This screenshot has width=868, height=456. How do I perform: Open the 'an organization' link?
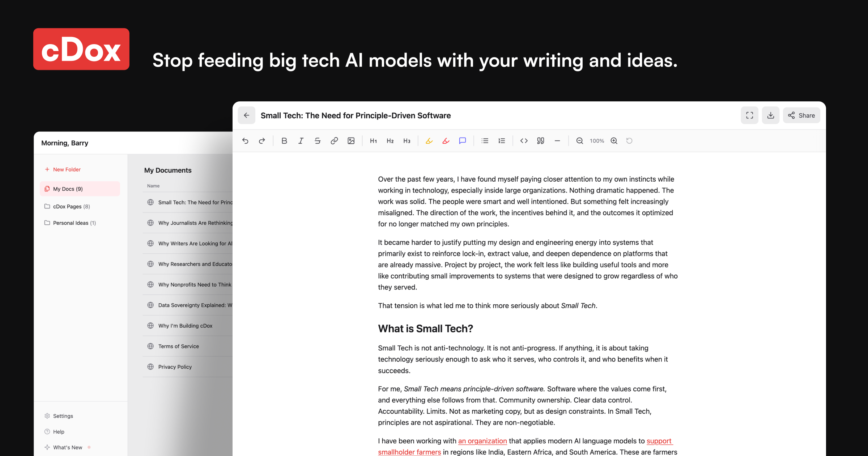click(x=482, y=441)
